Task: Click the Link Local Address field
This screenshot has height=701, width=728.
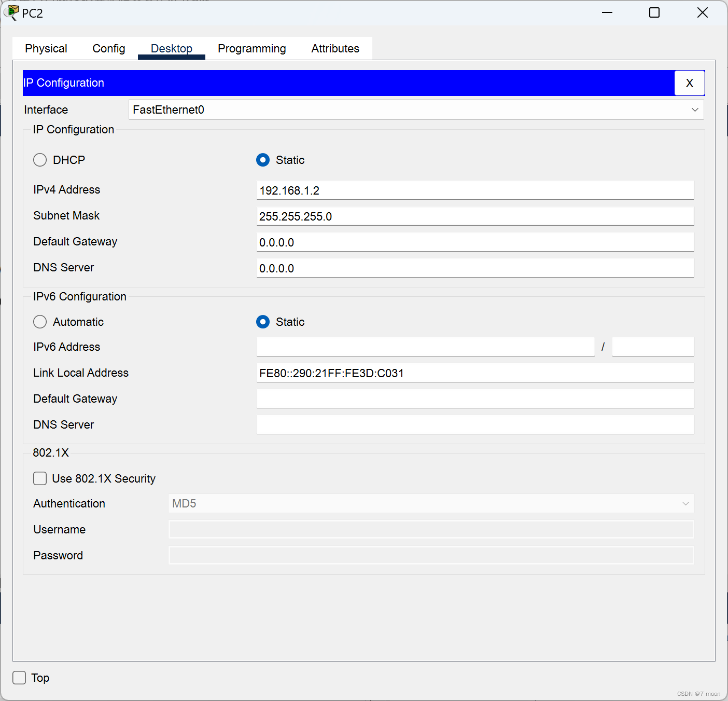Action: coord(475,373)
